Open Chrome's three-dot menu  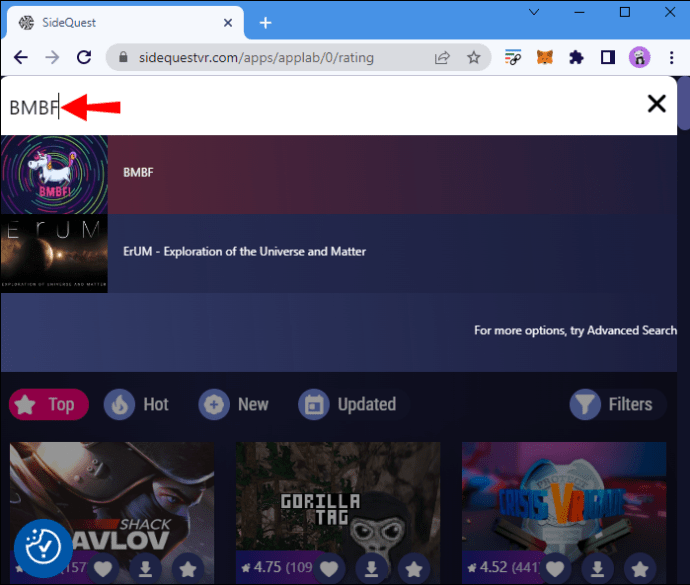coord(671,57)
